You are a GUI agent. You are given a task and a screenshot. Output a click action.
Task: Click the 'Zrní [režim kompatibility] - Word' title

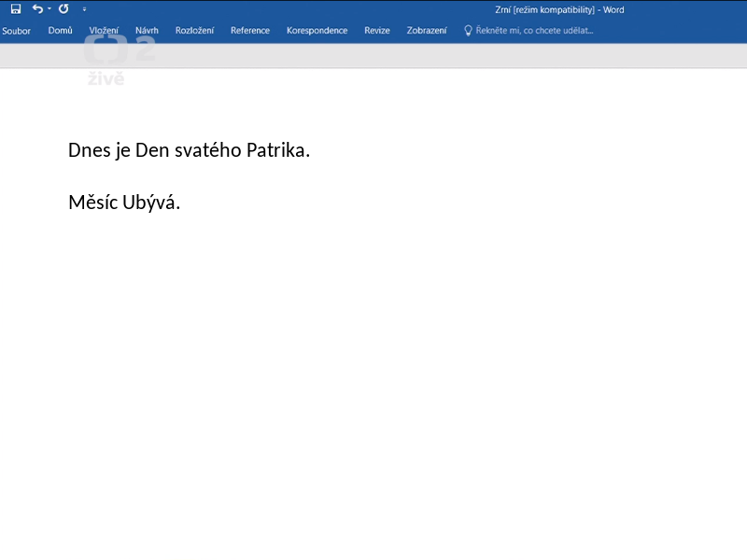tap(559, 9)
